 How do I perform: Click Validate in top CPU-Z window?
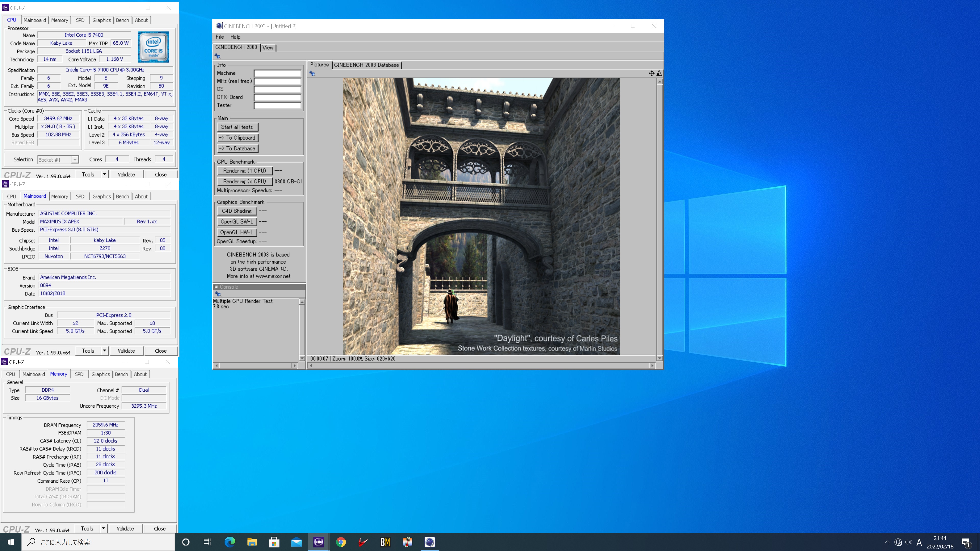tap(126, 174)
